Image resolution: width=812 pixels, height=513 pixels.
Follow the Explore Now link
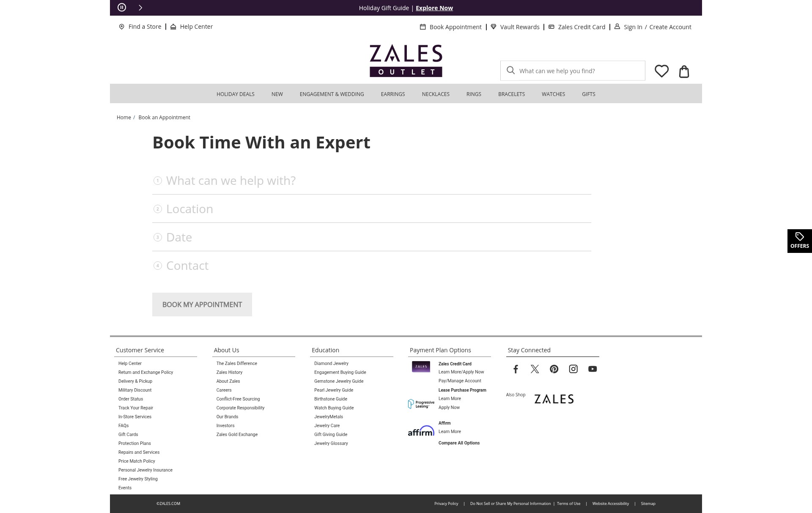coord(434,8)
